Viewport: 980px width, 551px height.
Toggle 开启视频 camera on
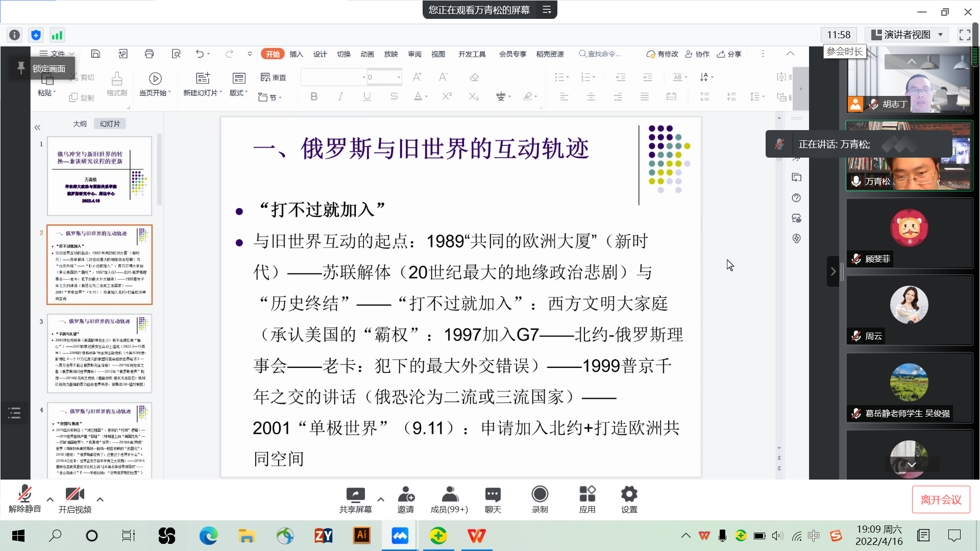[x=75, y=494]
